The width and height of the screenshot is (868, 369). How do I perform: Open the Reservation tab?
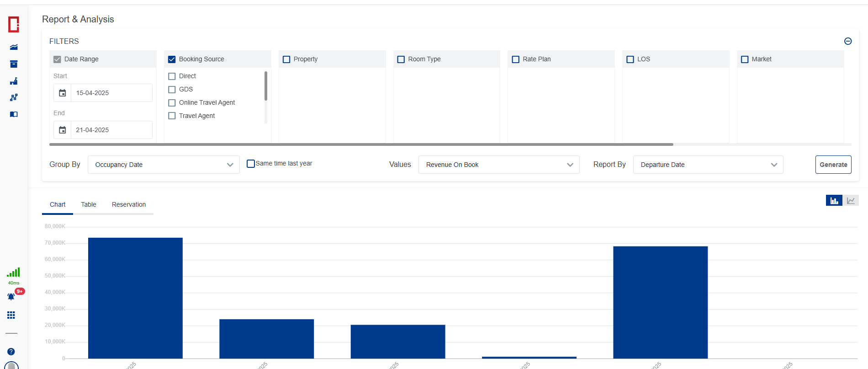click(x=129, y=204)
